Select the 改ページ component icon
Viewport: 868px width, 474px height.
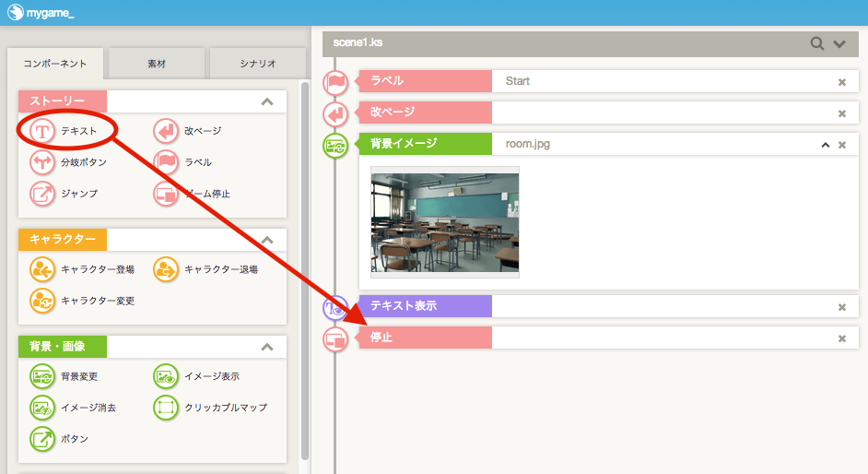click(166, 131)
